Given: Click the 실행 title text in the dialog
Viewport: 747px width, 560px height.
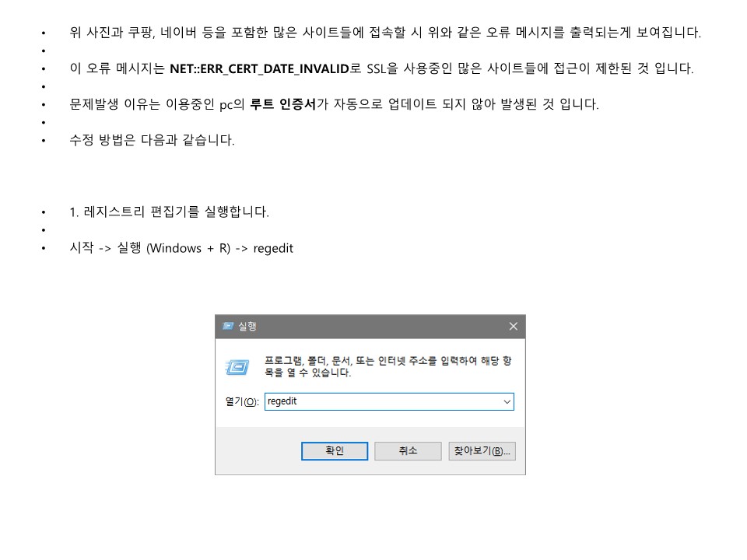Looking at the screenshot, I should coord(247,326).
